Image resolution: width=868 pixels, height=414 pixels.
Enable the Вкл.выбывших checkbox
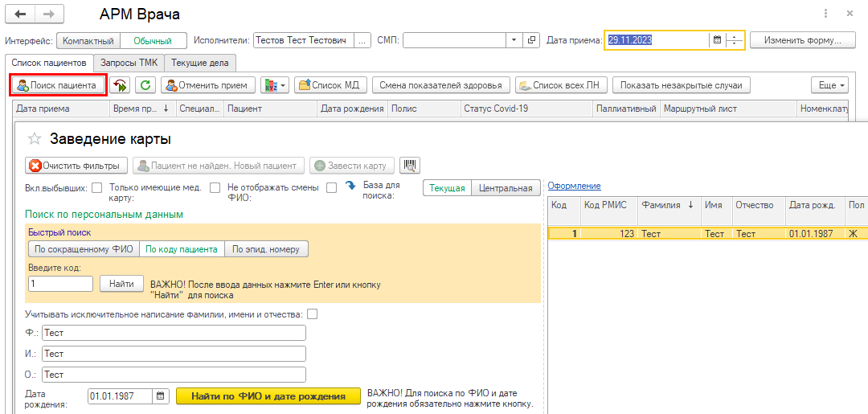pyautogui.click(x=96, y=188)
